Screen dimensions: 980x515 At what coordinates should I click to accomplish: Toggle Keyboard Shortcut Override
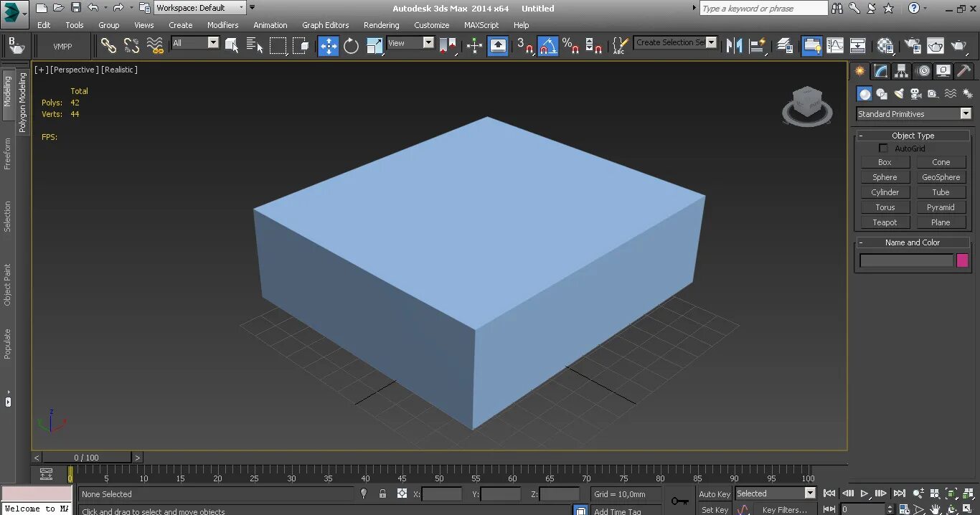tap(498, 46)
